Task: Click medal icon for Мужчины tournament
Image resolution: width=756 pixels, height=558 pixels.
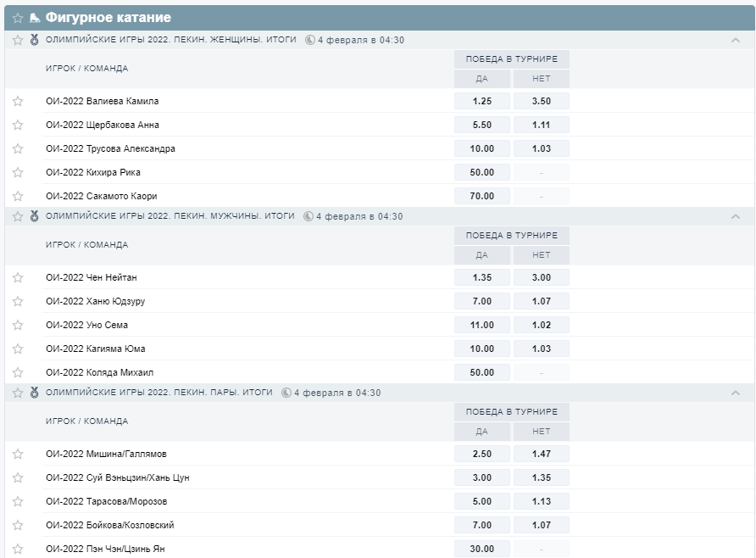Action: point(34,216)
